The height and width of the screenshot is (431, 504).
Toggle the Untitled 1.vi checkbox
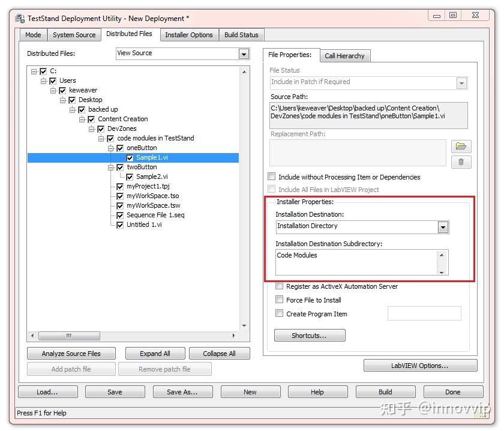point(120,225)
